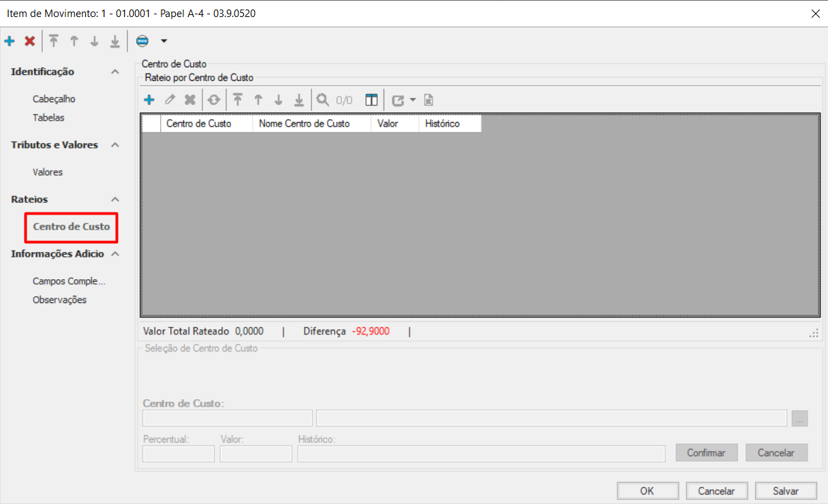Click the document report icon in the Rateio toolbar
The image size is (828, 504).
(429, 100)
